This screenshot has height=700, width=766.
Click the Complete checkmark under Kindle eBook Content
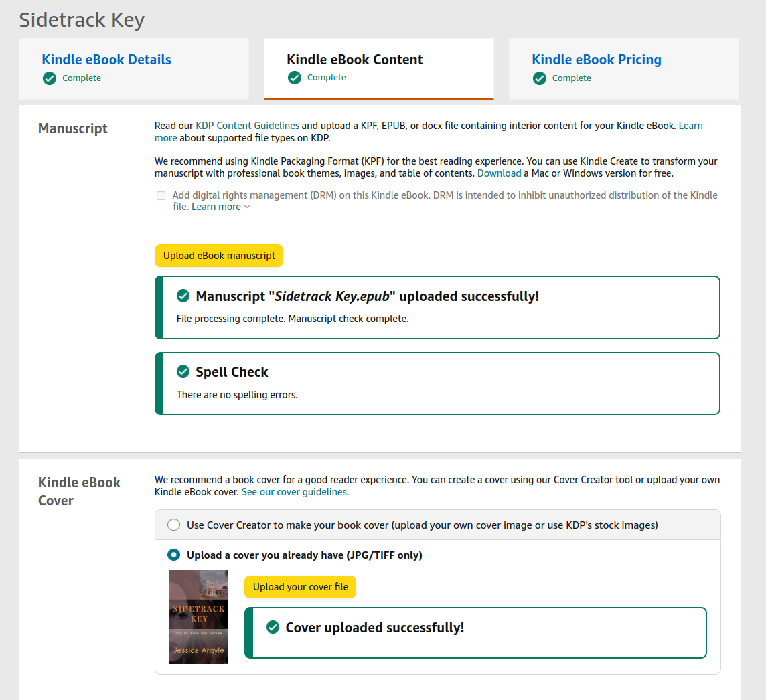[x=294, y=78]
